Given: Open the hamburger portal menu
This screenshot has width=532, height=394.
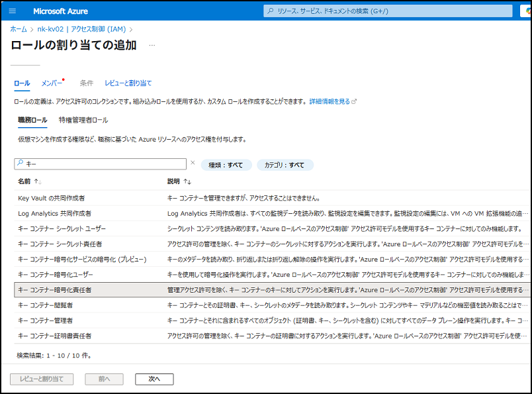Looking at the screenshot, I should click(12, 11).
